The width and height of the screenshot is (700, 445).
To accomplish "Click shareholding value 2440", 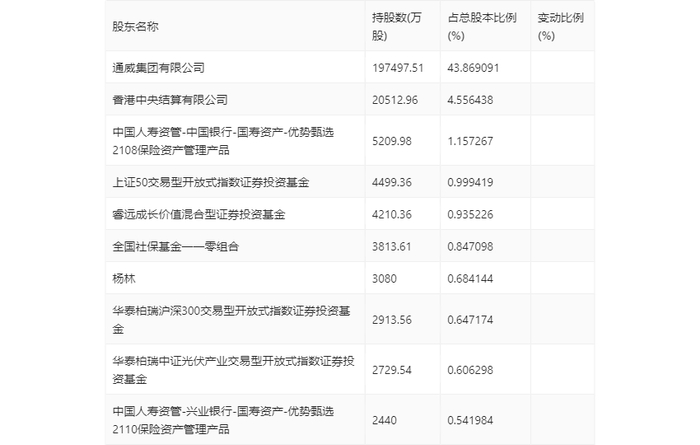I will pyautogui.click(x=384, y=420).
